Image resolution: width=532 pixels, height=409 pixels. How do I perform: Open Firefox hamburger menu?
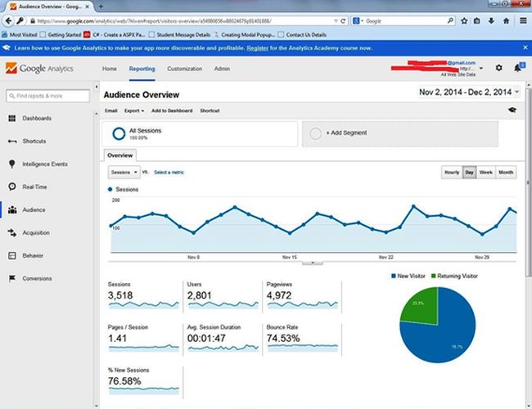[x=524, y=21]
